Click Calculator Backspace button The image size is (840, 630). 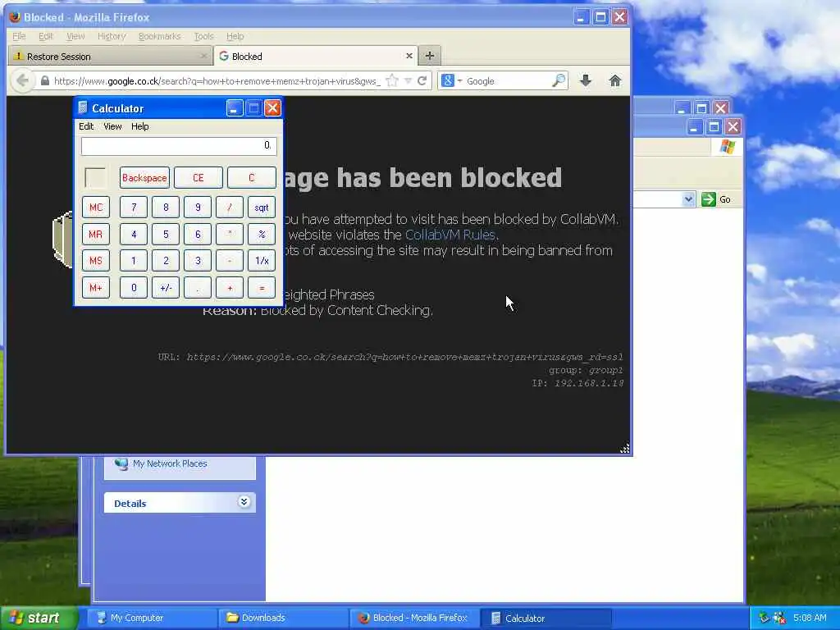point(144,178)
